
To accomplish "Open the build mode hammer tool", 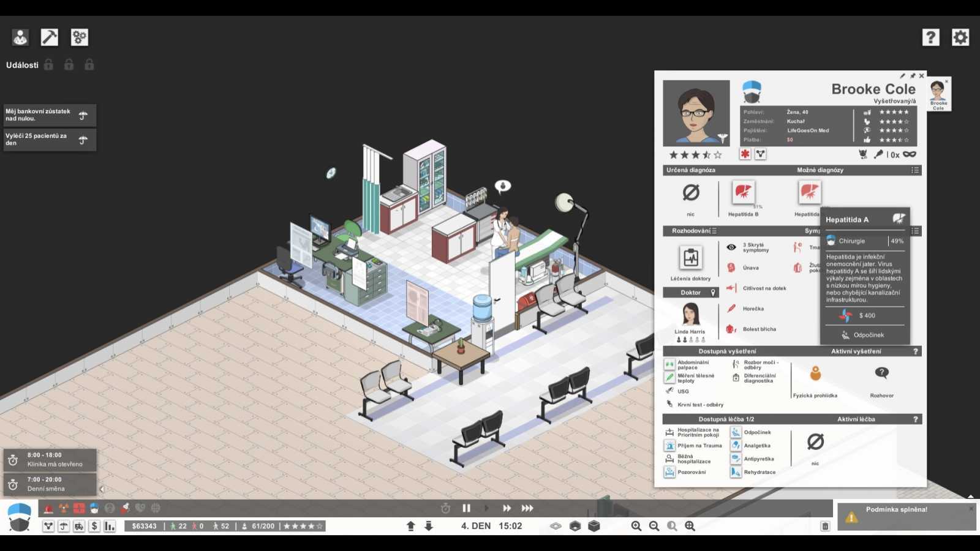I will (x=49, y=37).
